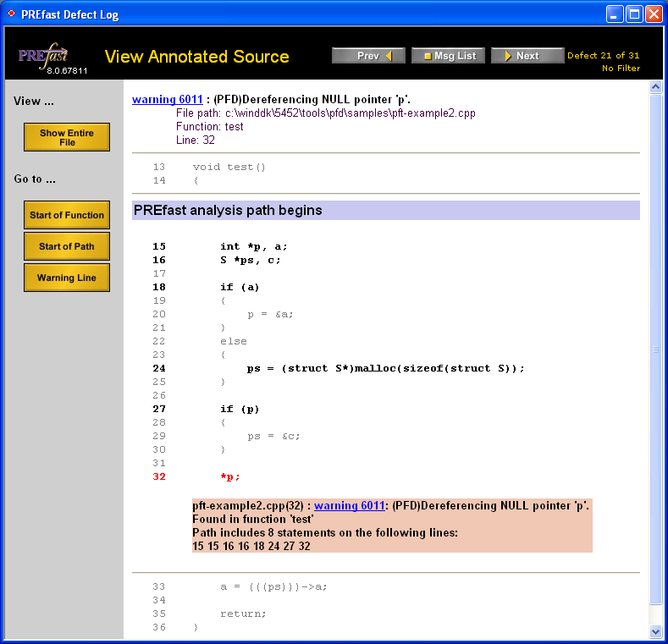Image resolution: width=668 pixels, height=644 pixels.
Task: Click the PREfast logo icon
Action: point(43,56)
